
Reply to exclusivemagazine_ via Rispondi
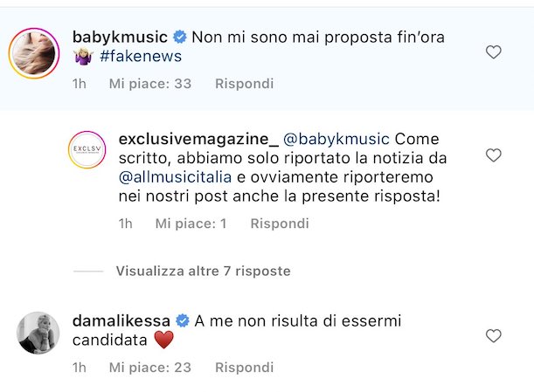[280, 224]
